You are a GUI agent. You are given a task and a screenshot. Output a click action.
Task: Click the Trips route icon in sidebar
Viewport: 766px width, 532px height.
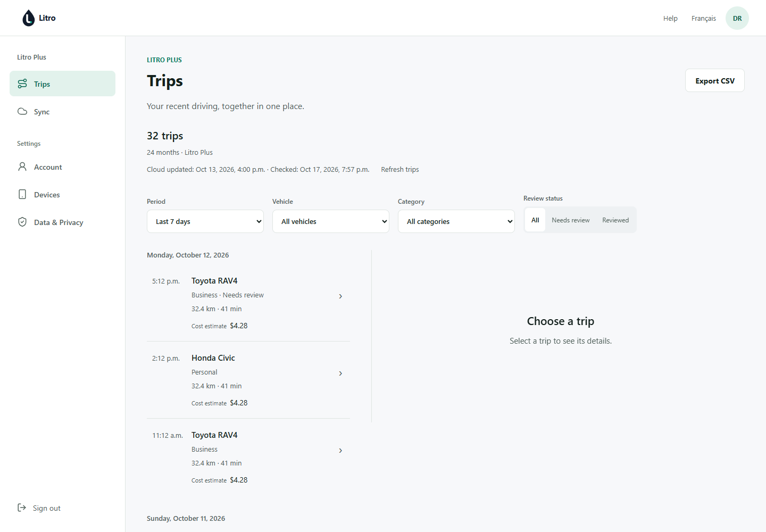22,84
